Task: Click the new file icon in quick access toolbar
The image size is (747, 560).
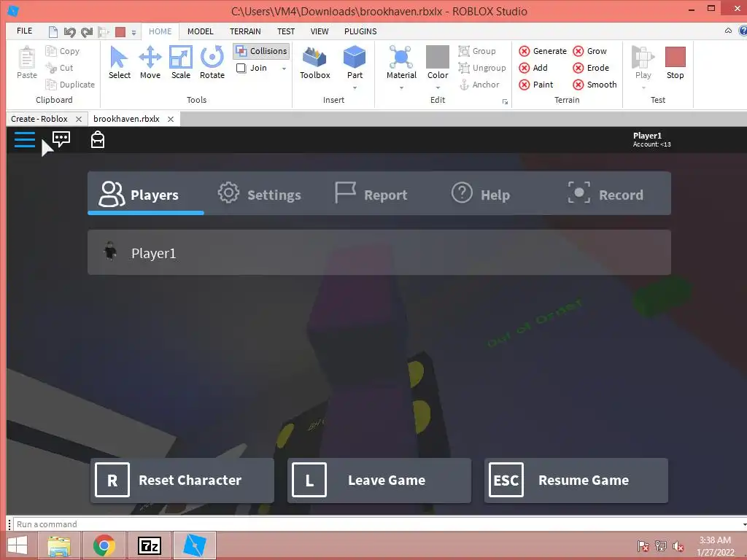Action: click(x=53, y=32)
